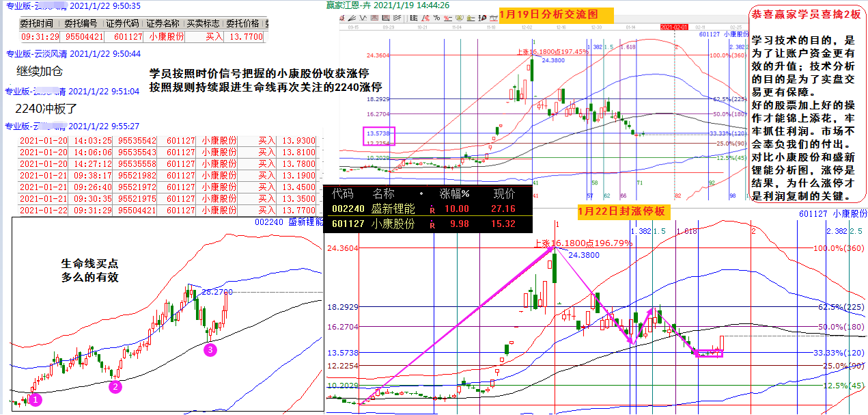Image resolution: width=868 pixels, height=415 pixels.
Task: Click pink circle marker 3 on chart
Action: [x=211, y=350]
